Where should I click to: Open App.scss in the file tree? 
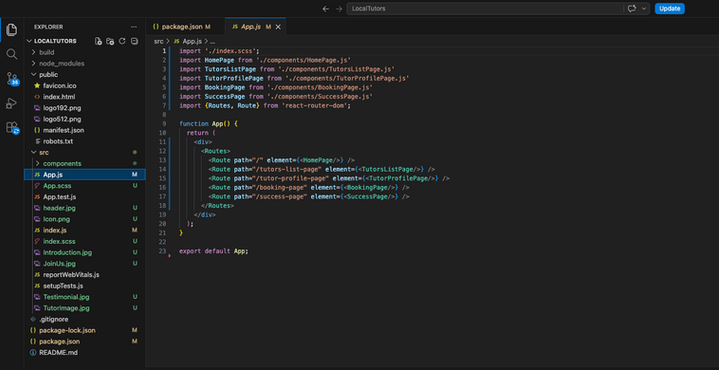pos(85,186)
